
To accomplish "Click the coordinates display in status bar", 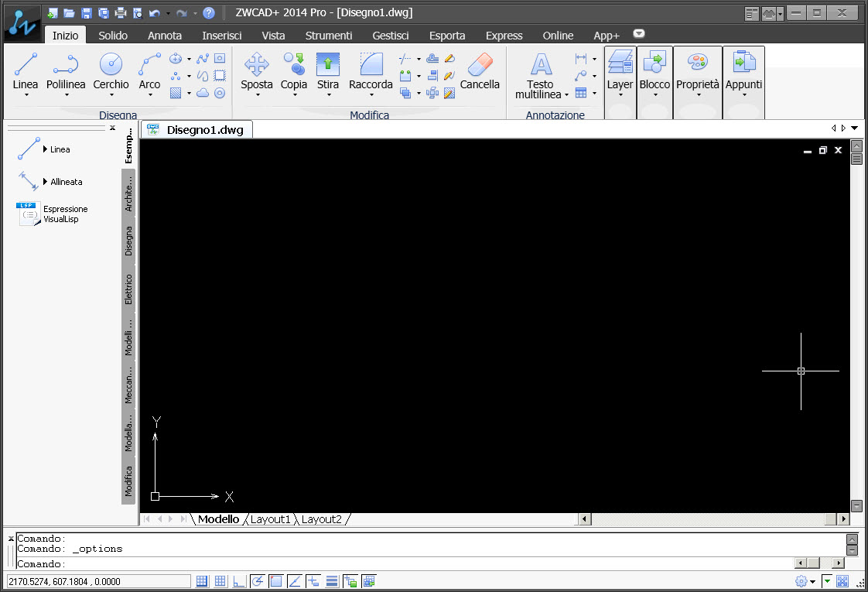I will click(98, 581).
